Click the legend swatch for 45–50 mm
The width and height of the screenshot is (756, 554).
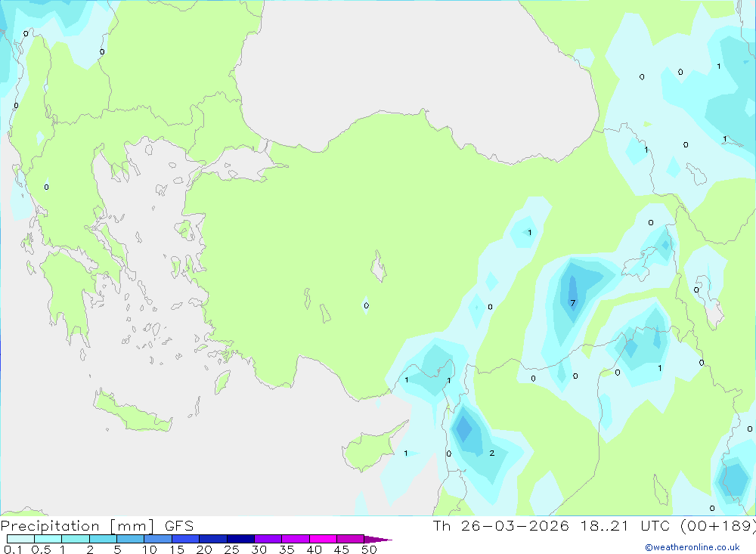click(350, 539)
